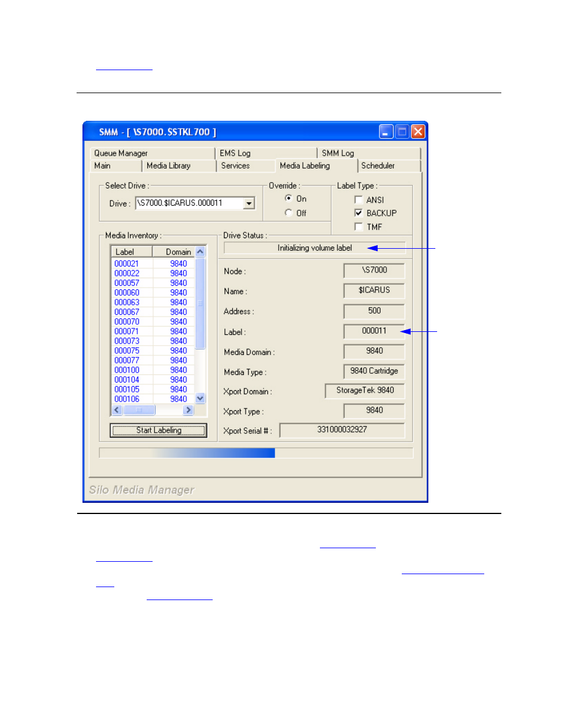Open the SMM Log tab
The height and width of the screenshot is (728, 562).
(369, 153)
